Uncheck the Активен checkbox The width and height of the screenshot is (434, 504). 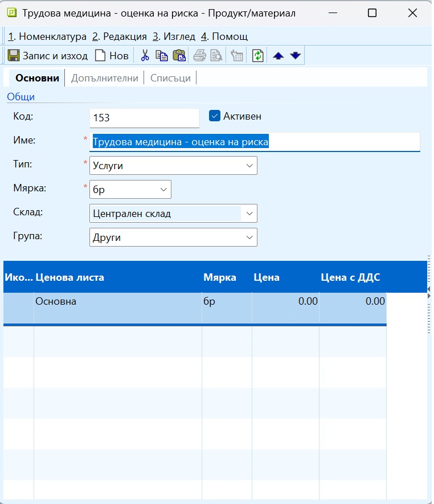[215, 116]
